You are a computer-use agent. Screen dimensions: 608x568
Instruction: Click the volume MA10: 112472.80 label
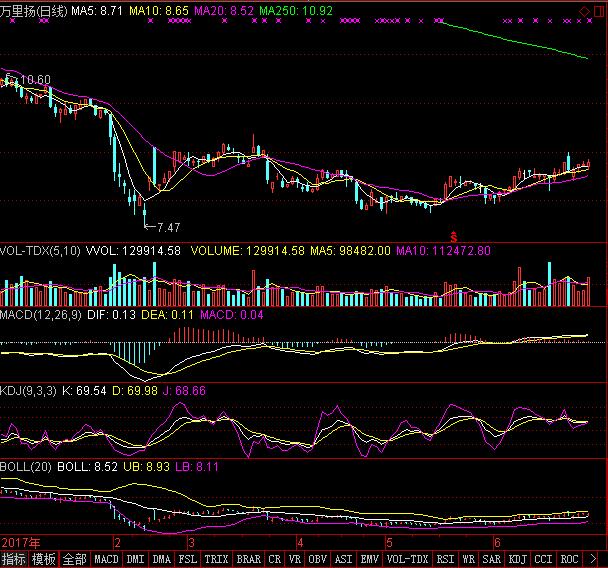443,251
